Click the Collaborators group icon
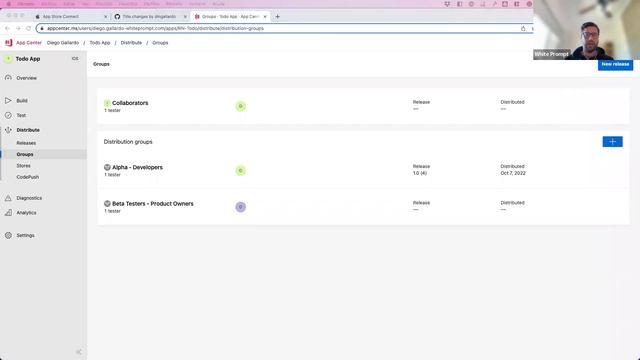This screenshot has width=640, height=360. 107,103
